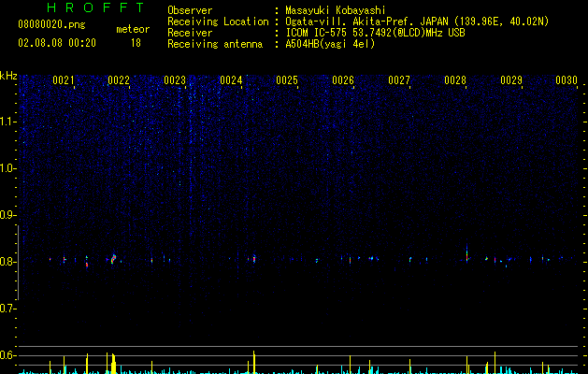The width and height of the screenshot is (588, 374).
Task: Click the gray frequency range bar on left axis
Action: pos(18,262)
